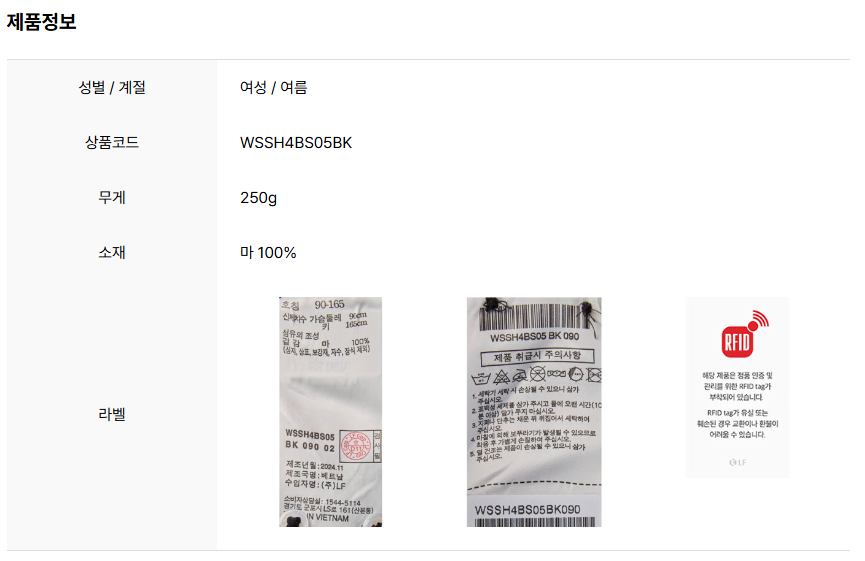Viewport: 865px width, 561px height.
Task: Select the 마 100% material value
Action: click(268, 253)
